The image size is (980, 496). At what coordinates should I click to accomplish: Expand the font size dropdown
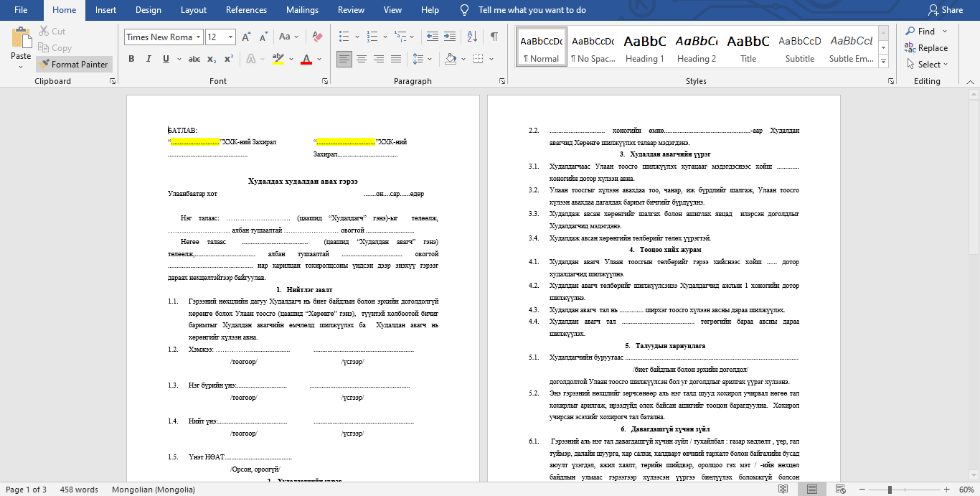coord(230,37)
